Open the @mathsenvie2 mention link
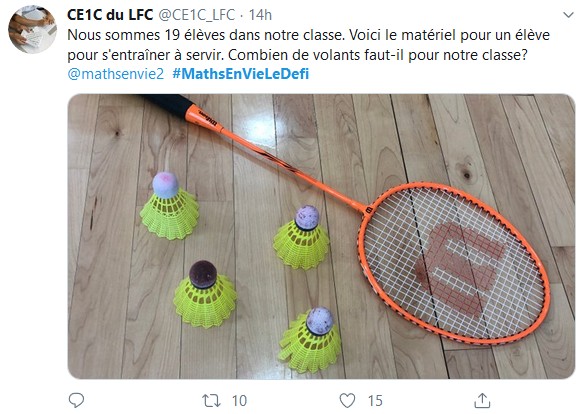580x414 pixels. tap(116, 74)
